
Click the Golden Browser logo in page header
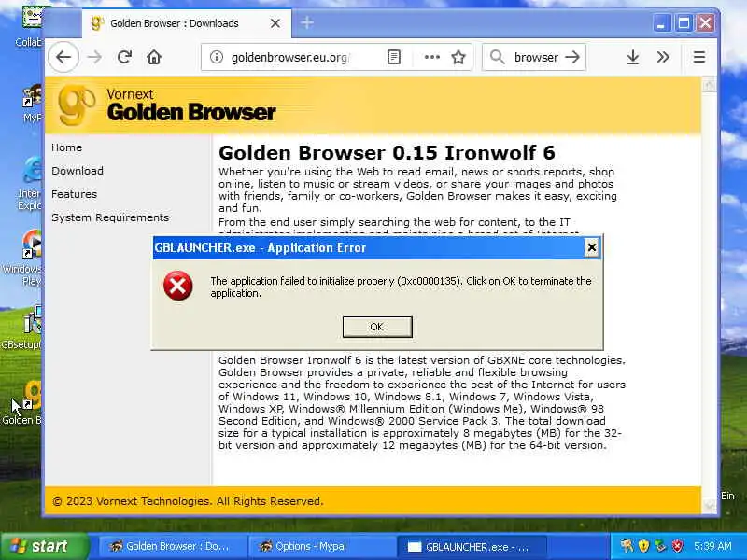(167, 105)
